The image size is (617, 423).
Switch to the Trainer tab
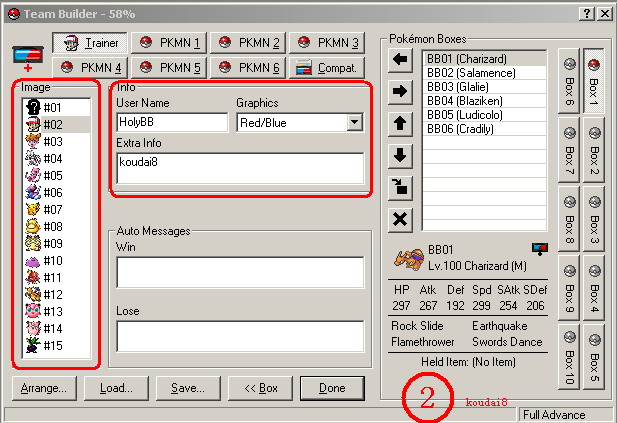90,42
